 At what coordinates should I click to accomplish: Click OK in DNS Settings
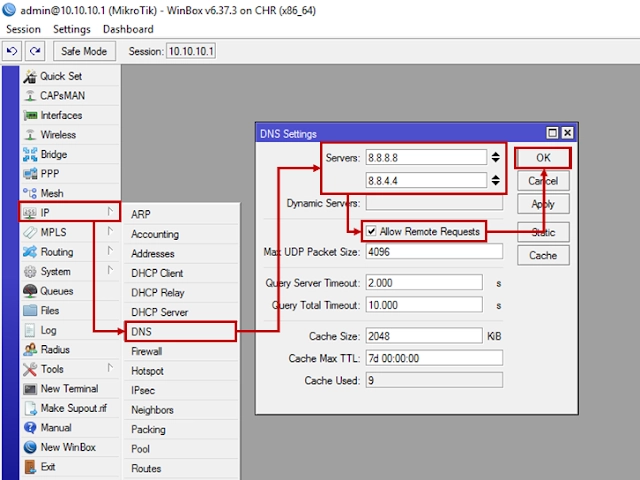[543, 158]
